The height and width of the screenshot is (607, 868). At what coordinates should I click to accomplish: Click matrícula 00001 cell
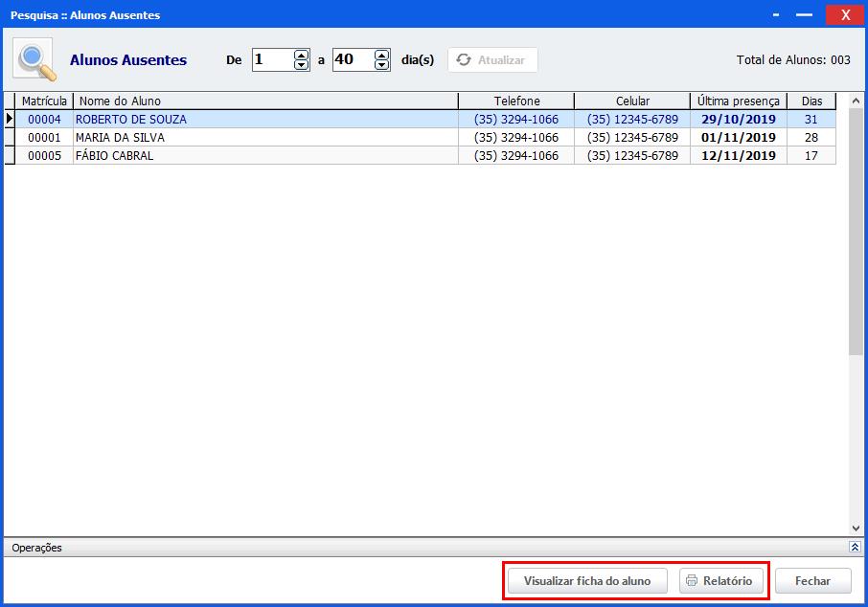tap(44, 137)
